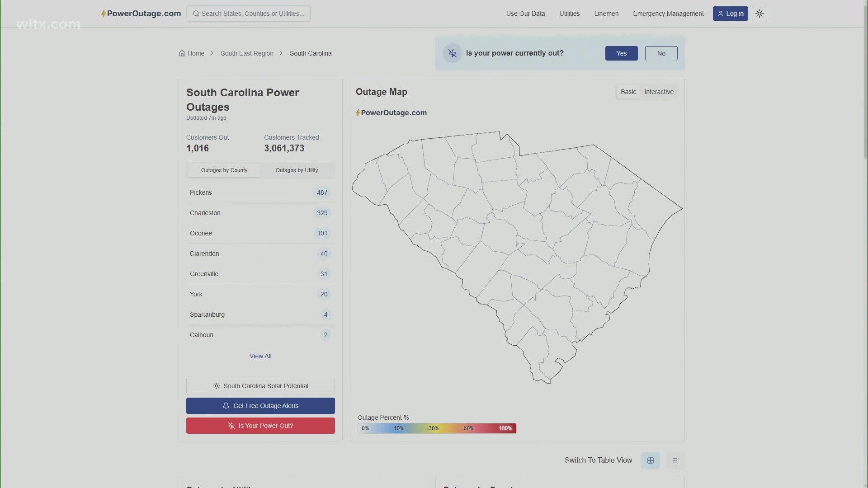The width and height of the screenshot is (868, 488).
Task: Switch map to Basic mode
Action: [628, 92]
